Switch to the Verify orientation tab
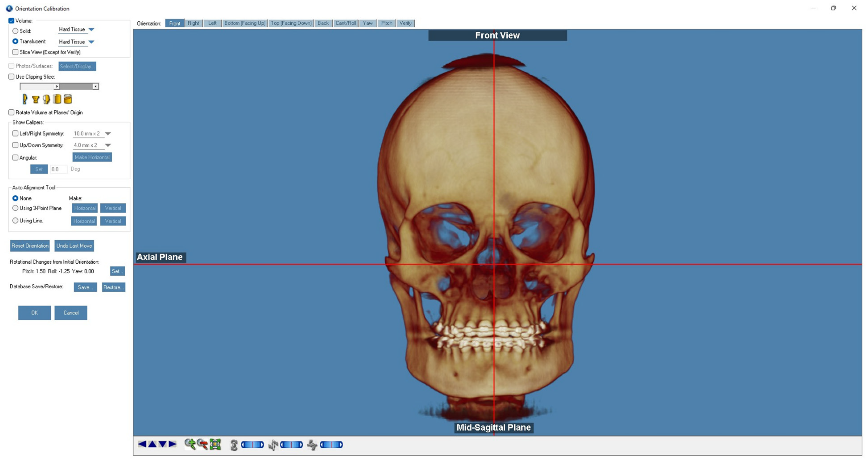 405,23
